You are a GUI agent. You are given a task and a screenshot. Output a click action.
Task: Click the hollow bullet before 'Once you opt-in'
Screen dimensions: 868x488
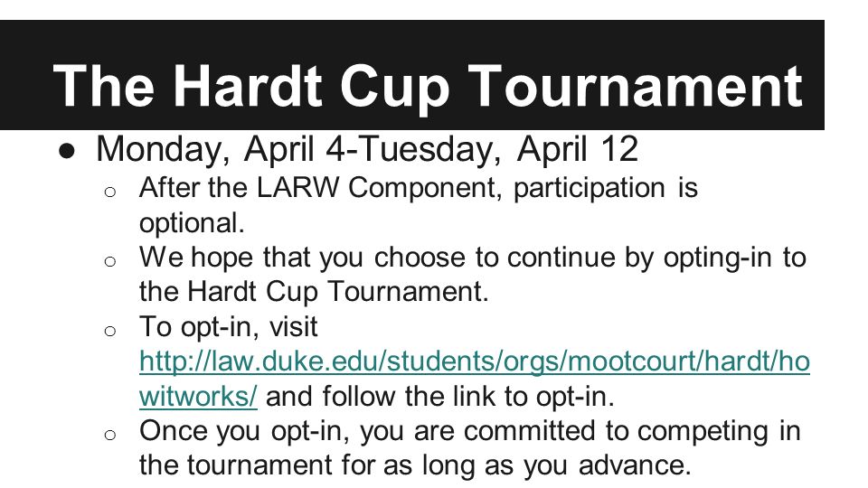(x=110, y=435)
